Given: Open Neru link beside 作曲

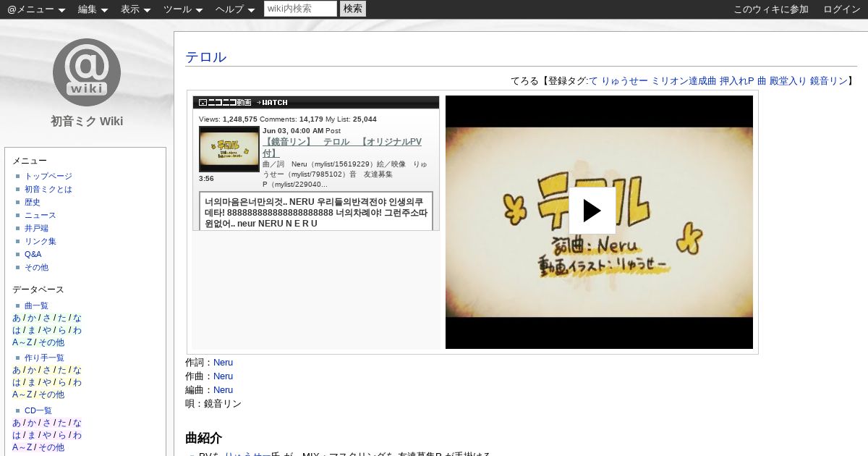Looking at the screenshot, I should click(223, 376).
